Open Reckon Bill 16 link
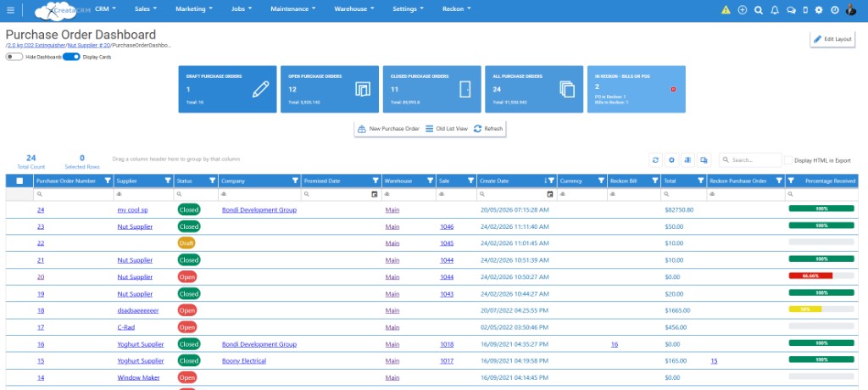This screenshot has width=868, height=390. (x=615, y=344)
